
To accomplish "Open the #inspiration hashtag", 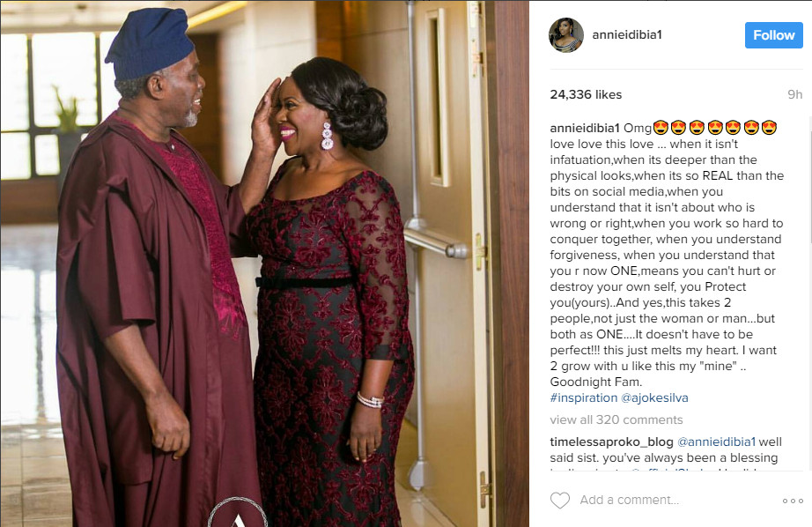I will tap(584, 398).
